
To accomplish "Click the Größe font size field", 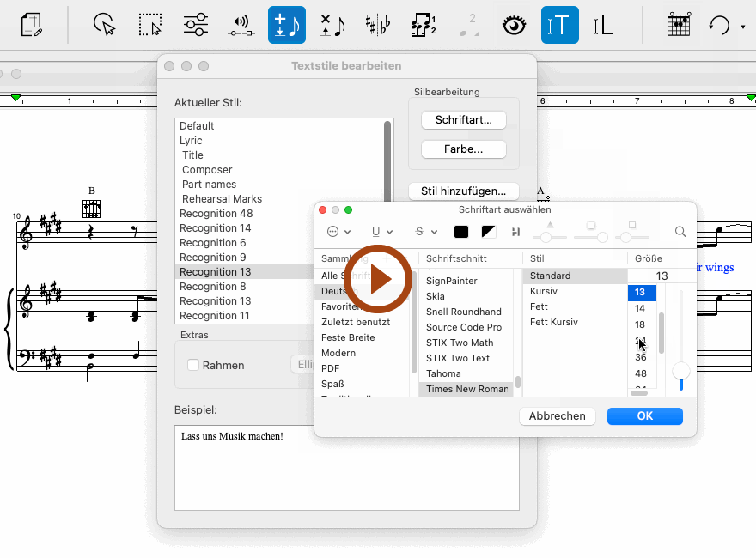I will click(661, 276).
